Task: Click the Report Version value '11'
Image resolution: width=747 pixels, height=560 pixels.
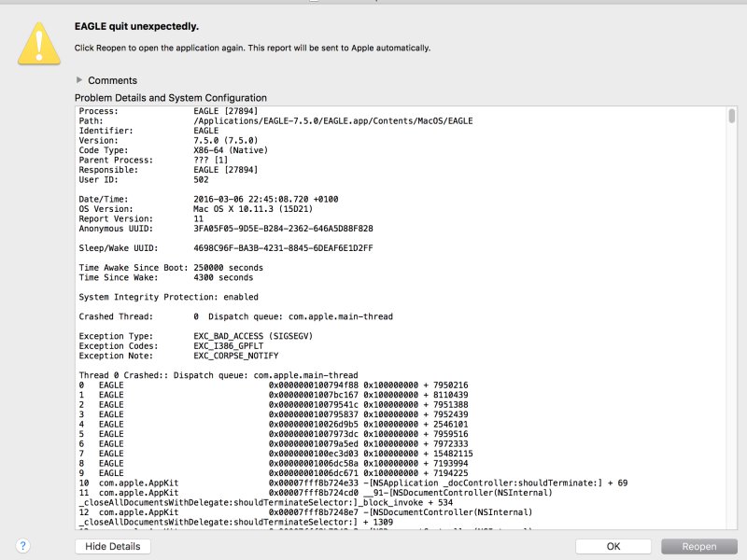Action: pos(198,218)
